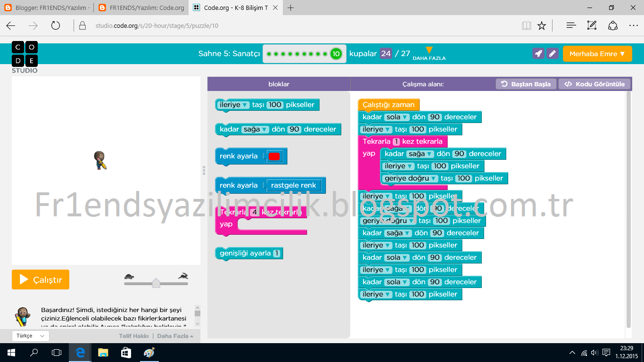Open the ileriye dropdown in toolbox move block
Image resolution: width=644 pixels, height=362 pixels.
(234, 105)
